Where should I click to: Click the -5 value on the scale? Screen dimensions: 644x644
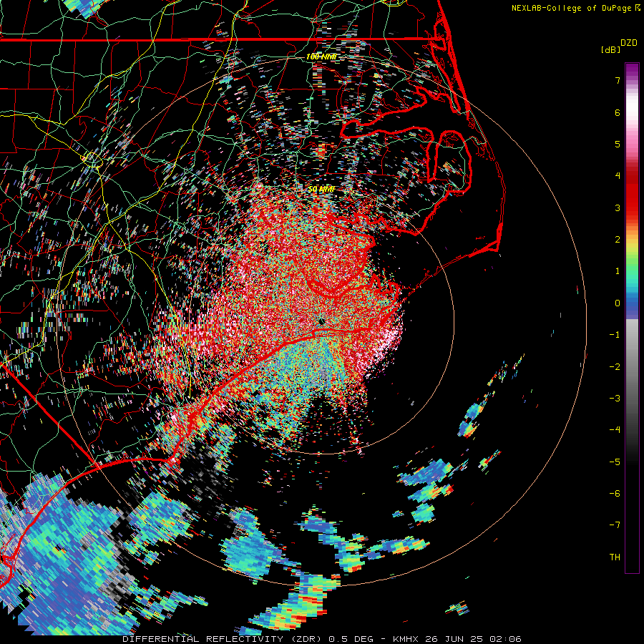tap(615, 462)
